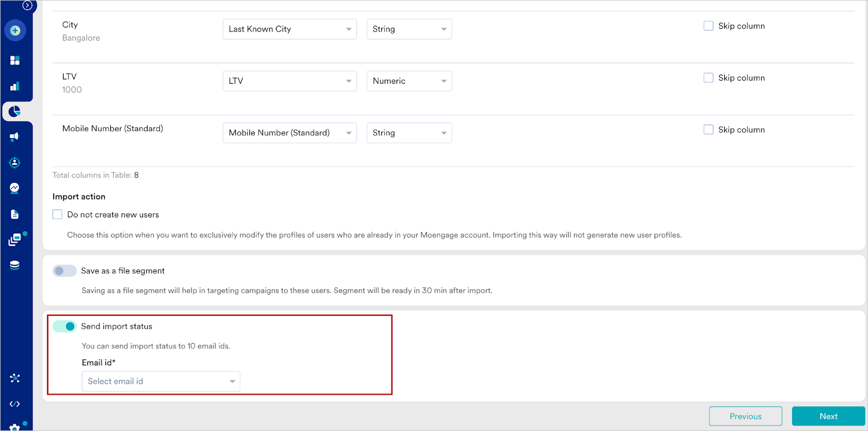This screenshot has width=868, height=431.
Task: Open the document file icon in sidebar
Action: coord(15,214)
